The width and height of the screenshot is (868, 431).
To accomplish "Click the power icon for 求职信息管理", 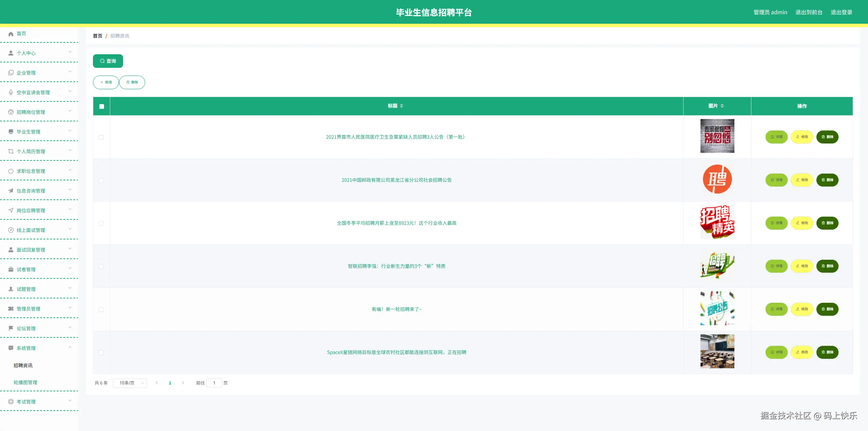I will tap(11, 171).
